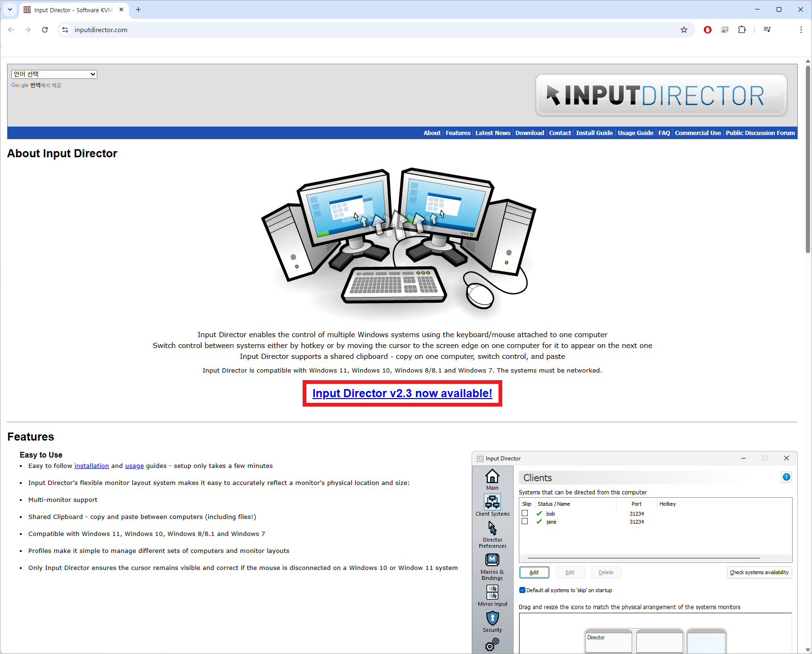Open the Public Discussion Forum link
Image resolution: width=812 pixels, height=654 pixels.
tap(760, 133)
